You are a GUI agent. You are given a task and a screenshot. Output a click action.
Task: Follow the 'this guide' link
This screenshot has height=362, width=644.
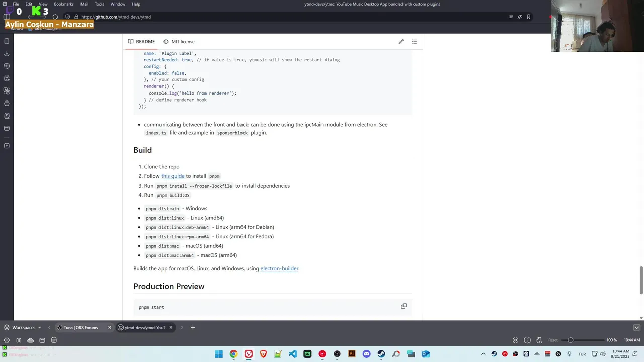point(173,176)
